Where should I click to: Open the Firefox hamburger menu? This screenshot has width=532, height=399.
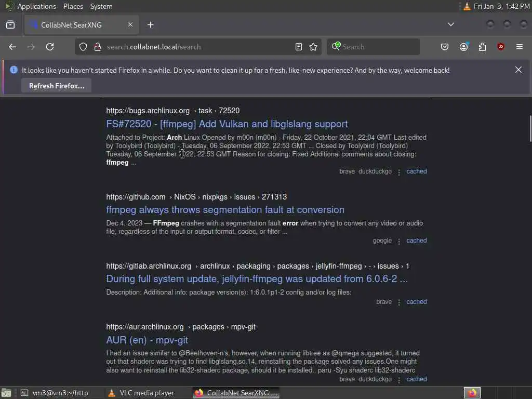(x=520, y=47)
